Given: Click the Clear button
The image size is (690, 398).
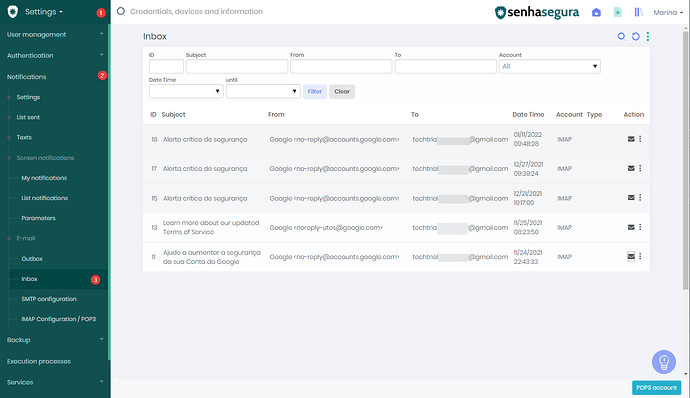Looking at the screenshot, I should pos(342,92).
